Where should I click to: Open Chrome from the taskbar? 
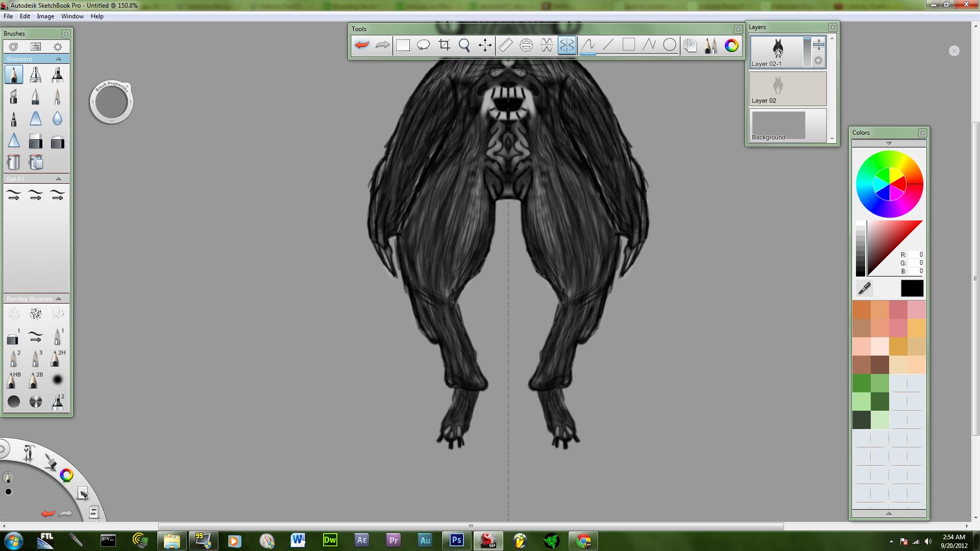pyautogui.click(x=583, y=540)
